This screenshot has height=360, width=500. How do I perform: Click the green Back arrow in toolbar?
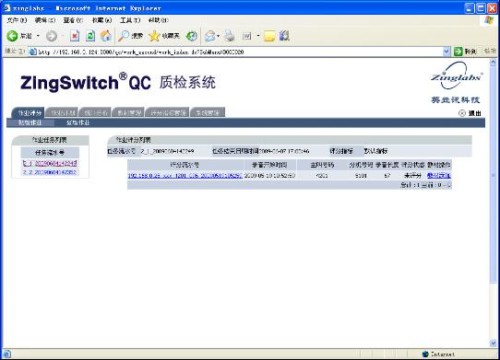pos(12,36)
